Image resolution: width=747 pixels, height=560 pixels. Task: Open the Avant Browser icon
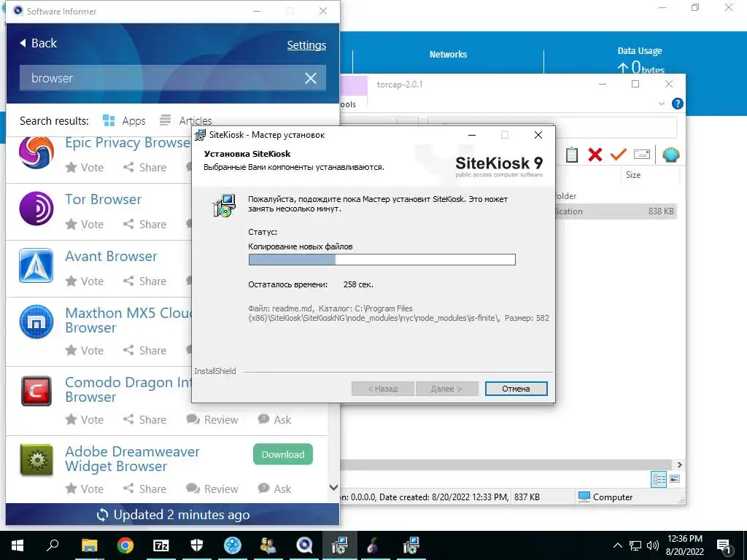pyautogui.click(x=36, y=265)
